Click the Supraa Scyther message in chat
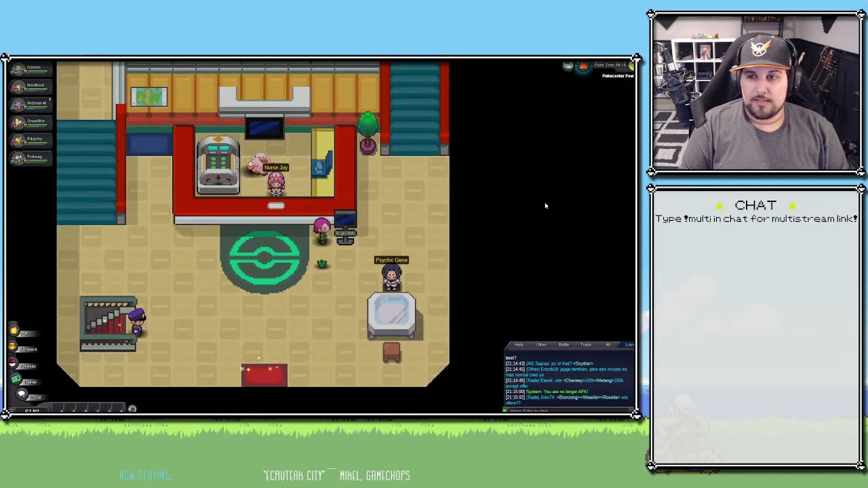 [x=549, y=364]
